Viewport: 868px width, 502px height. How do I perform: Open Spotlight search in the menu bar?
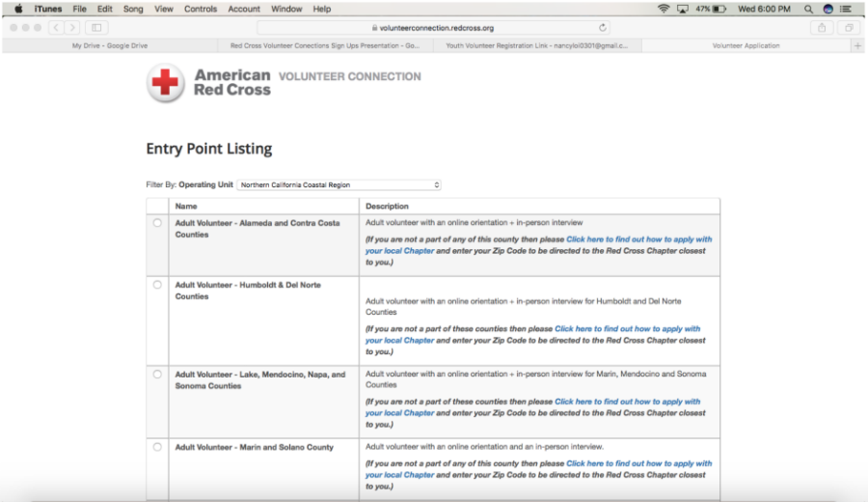point(808,9)
